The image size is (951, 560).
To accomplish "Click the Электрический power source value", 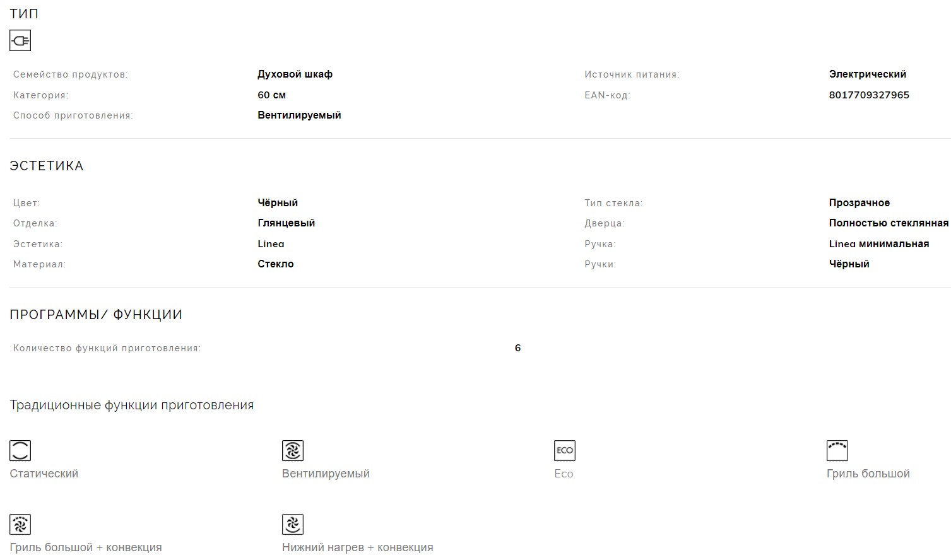I will pos(867,74).
